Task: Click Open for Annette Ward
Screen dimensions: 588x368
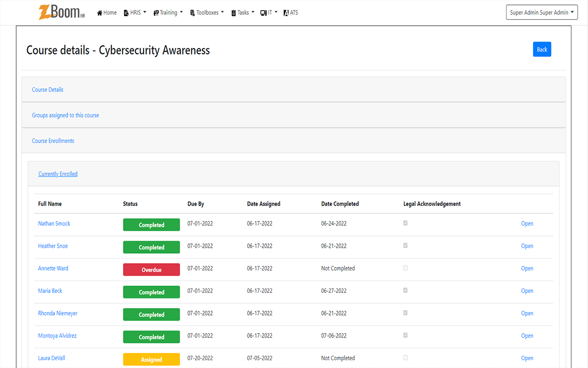Action: pos(527,268)
